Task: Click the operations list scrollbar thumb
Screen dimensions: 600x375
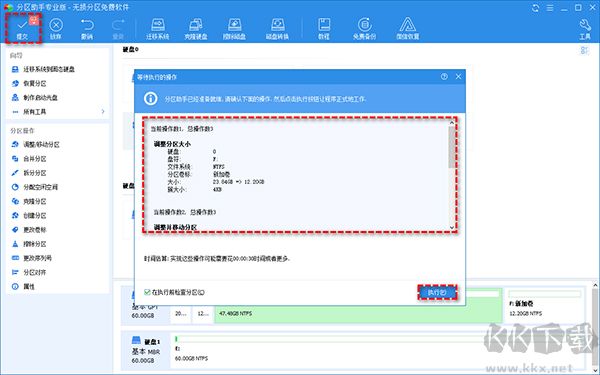Action: (452, 147)
